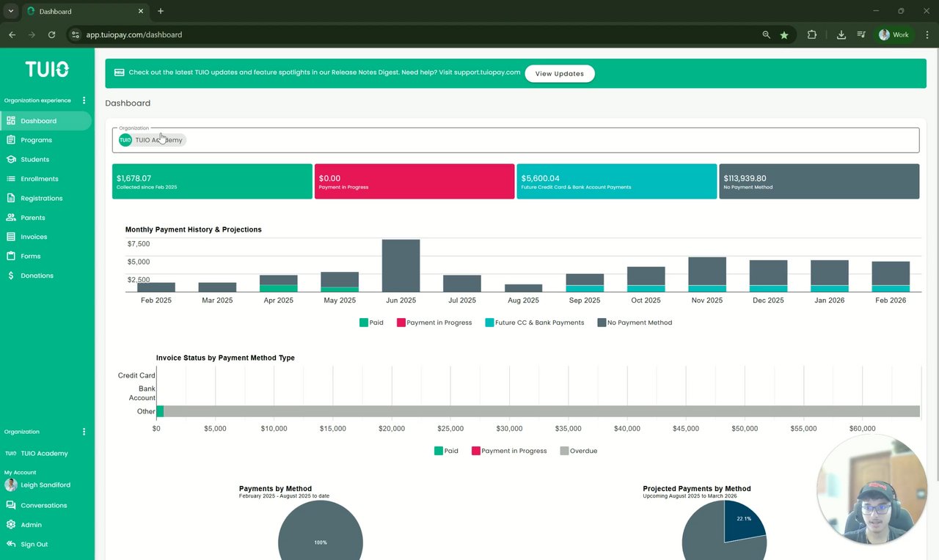The height and width of the screenshot is (560, 939).
Task: Open the Forms clipboard icon
Action: click(11, 256)
